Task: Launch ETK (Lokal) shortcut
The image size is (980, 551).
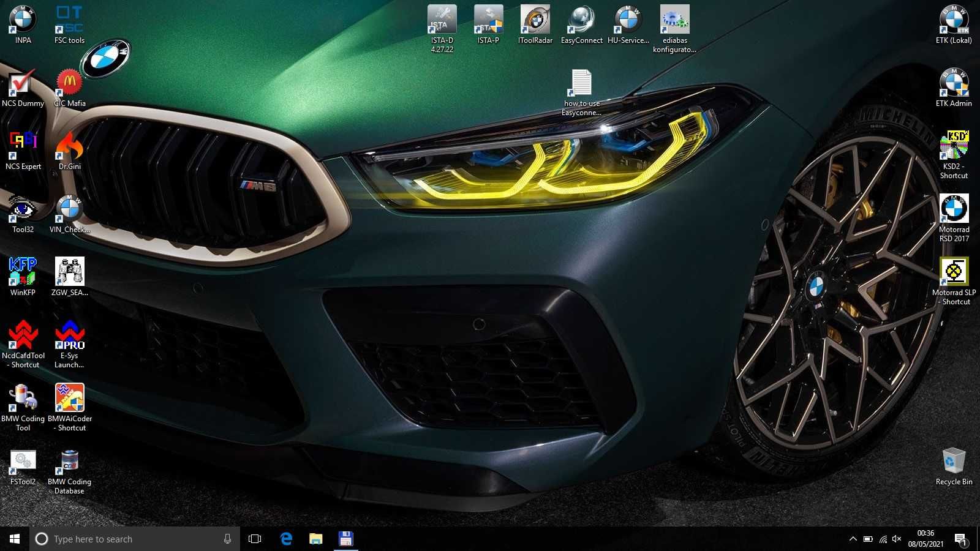Action: (954, 24)
